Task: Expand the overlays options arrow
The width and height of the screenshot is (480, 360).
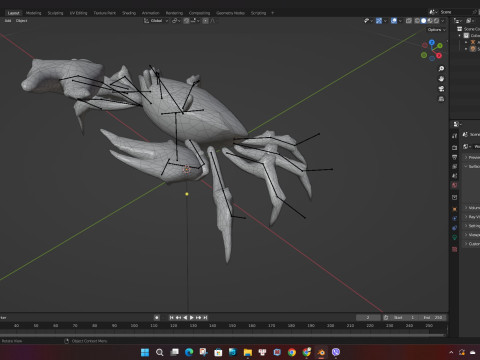Action: pyautogui.click(x=400, y=21)
